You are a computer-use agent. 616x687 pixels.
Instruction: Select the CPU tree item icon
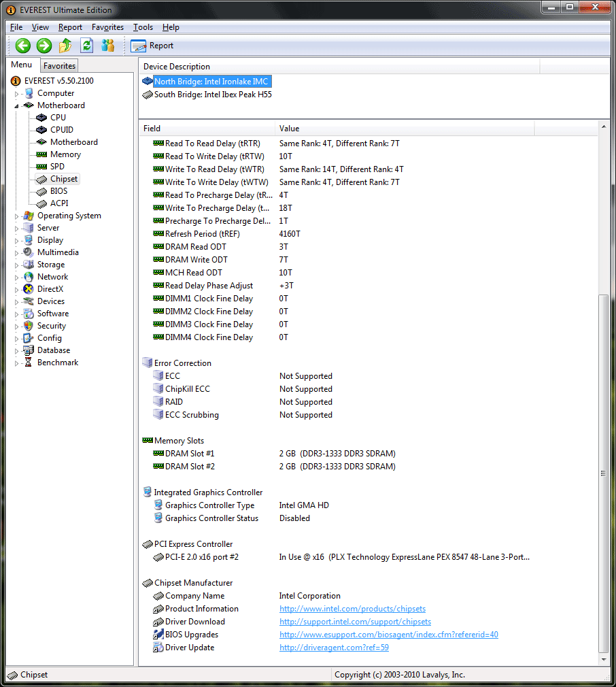pos(41,118)
